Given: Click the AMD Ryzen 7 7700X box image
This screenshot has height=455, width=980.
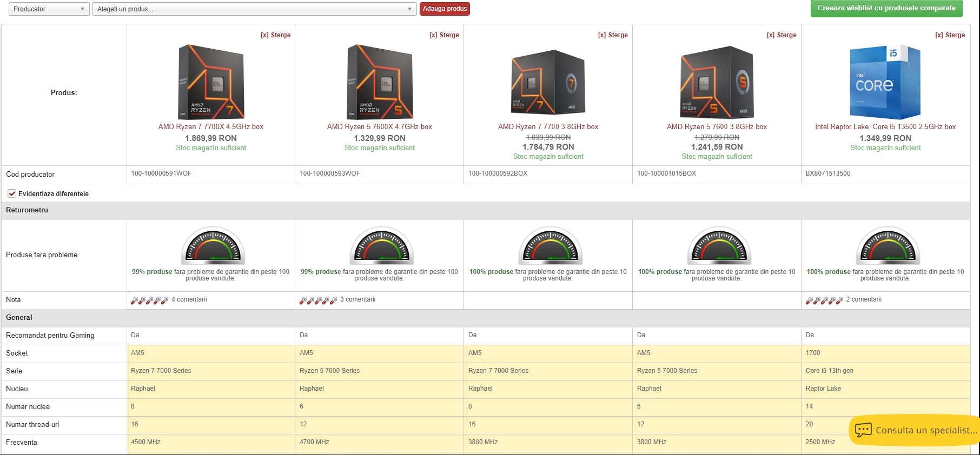Looking at the screenshot, I should click(x=211, y=82).
